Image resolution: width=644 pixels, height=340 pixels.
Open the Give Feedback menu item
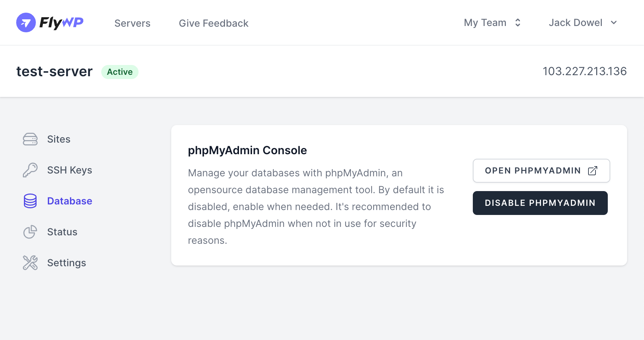[x=213, y=23]
